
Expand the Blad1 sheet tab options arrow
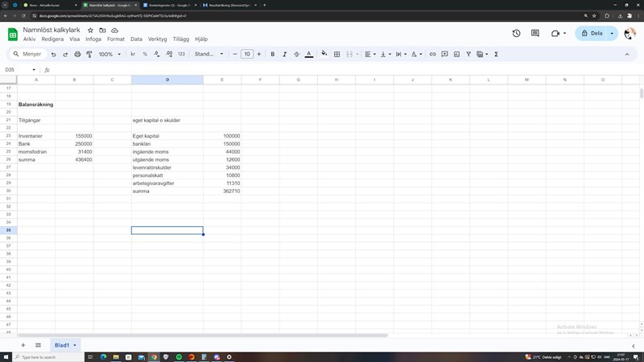click(76, 345)
